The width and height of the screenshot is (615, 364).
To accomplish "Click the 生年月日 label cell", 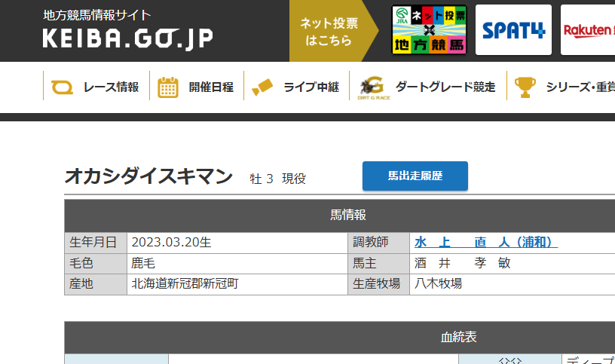I will coord(96,243).
